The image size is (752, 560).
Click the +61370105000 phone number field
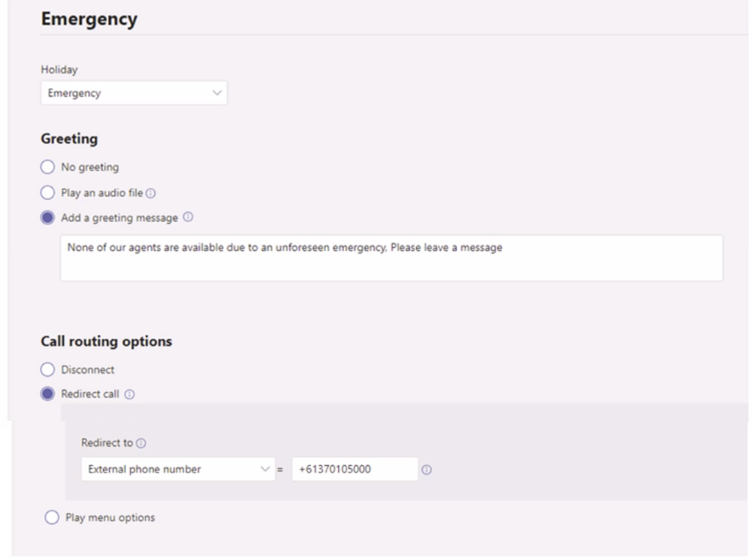355,469
